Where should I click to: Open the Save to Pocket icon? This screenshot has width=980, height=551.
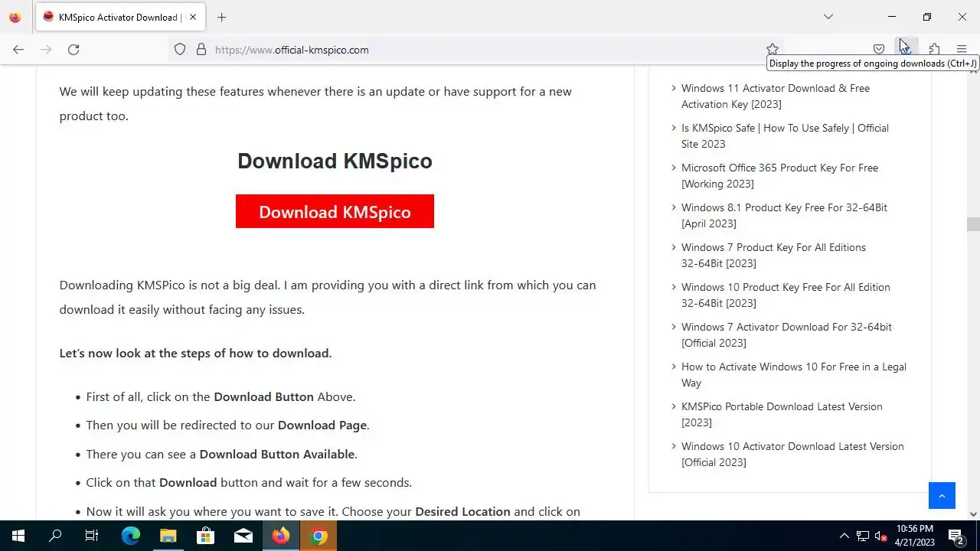(879, 50)
